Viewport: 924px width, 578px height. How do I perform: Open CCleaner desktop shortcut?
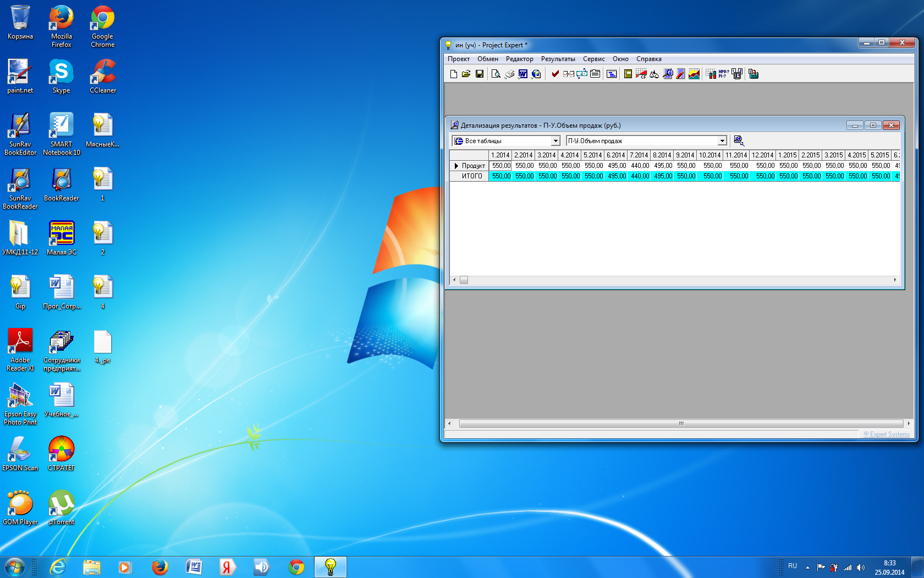pyautogui.click(x=103, y=77)
